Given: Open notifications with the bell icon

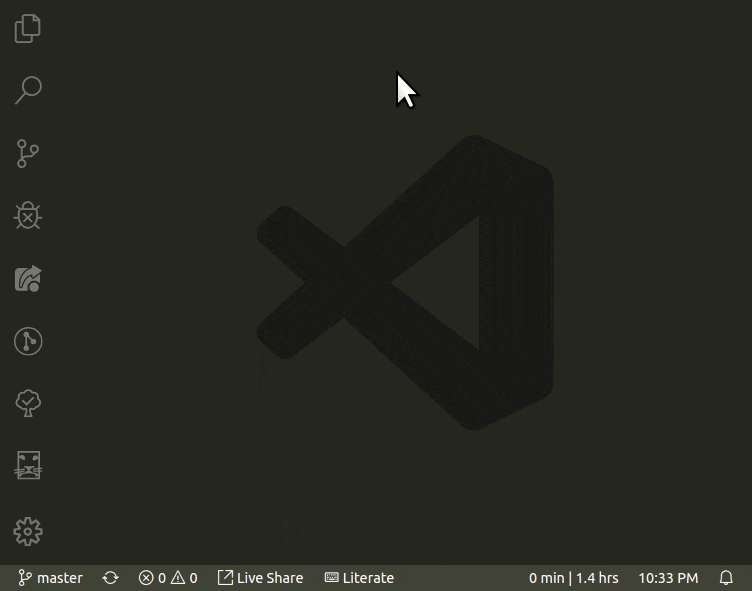Looking at the screenshot, I should (726, 578).
